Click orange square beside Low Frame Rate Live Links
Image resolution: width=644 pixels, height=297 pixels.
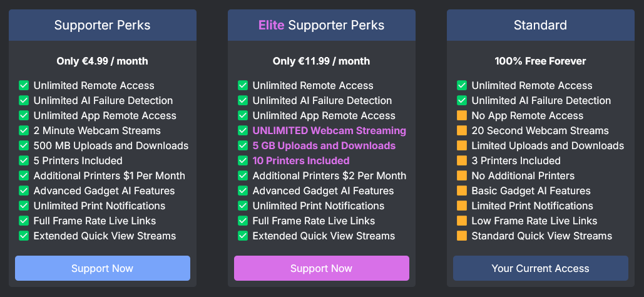[x=462, y=221]
